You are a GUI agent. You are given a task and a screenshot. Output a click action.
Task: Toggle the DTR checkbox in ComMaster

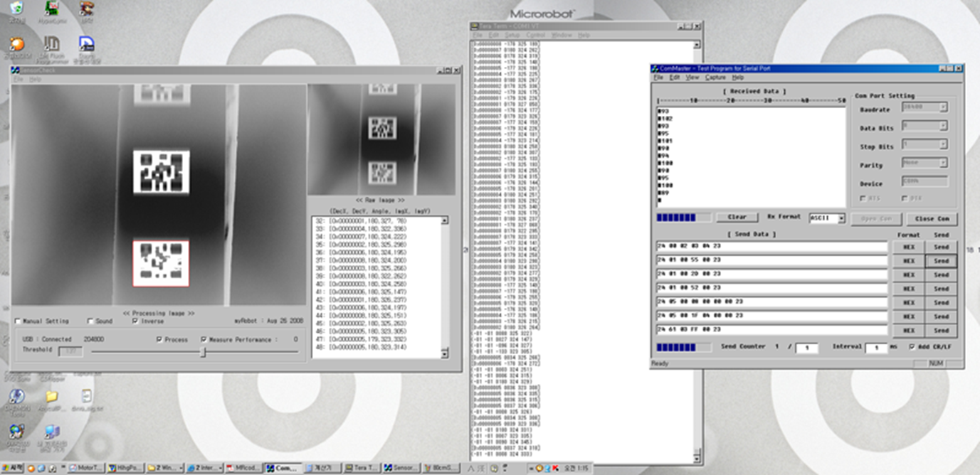[x=905, y=198]
